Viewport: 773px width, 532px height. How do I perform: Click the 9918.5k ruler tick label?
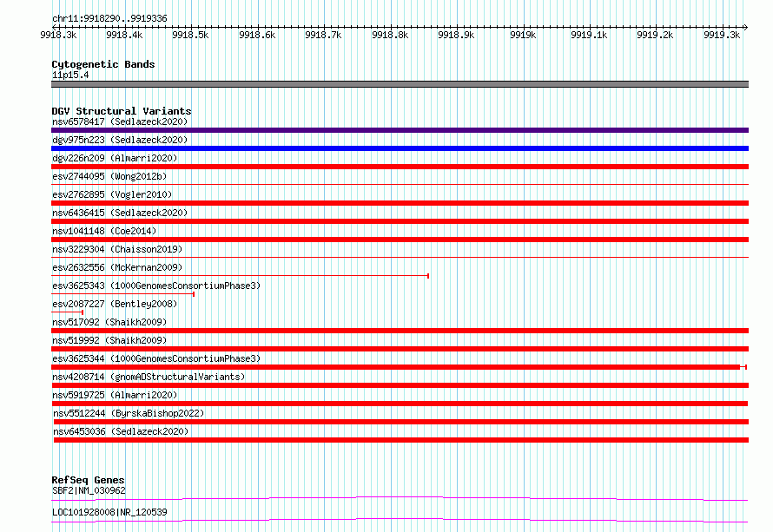click(x=190, y=35)
